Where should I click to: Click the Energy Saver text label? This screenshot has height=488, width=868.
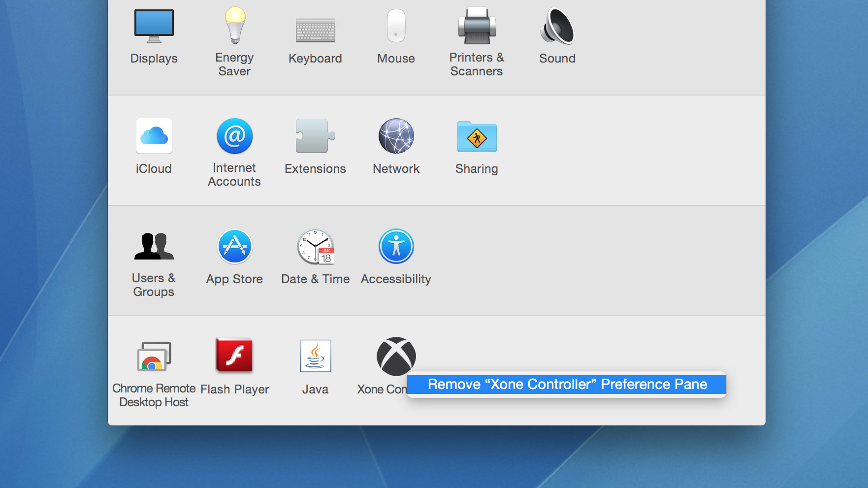point(234,65)
